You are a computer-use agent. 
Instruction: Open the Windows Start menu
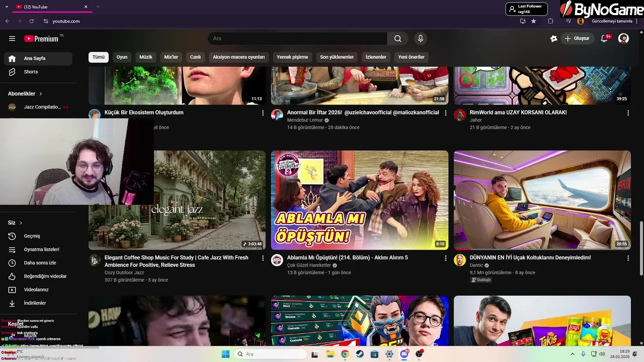[x=225, y=354]
